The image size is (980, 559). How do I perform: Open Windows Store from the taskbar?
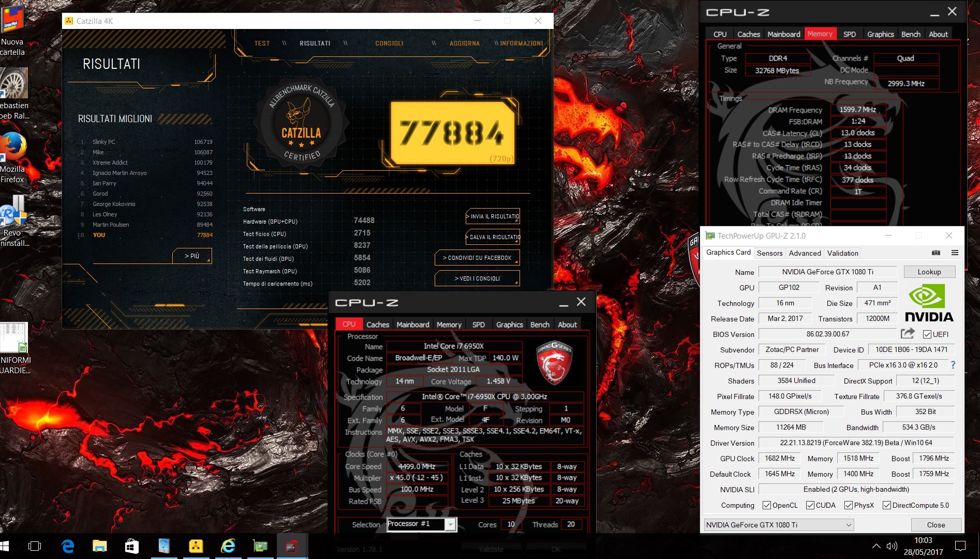coord(131,546)
